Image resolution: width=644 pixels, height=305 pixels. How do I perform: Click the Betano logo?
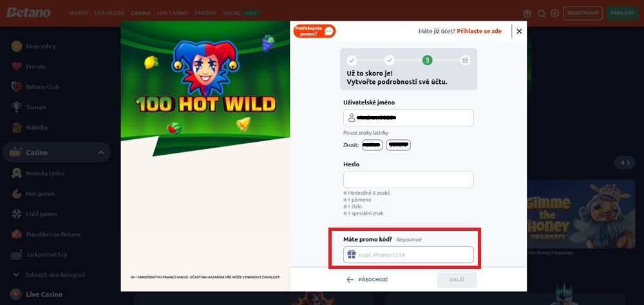pyautogui.click(x=29, y=13)
